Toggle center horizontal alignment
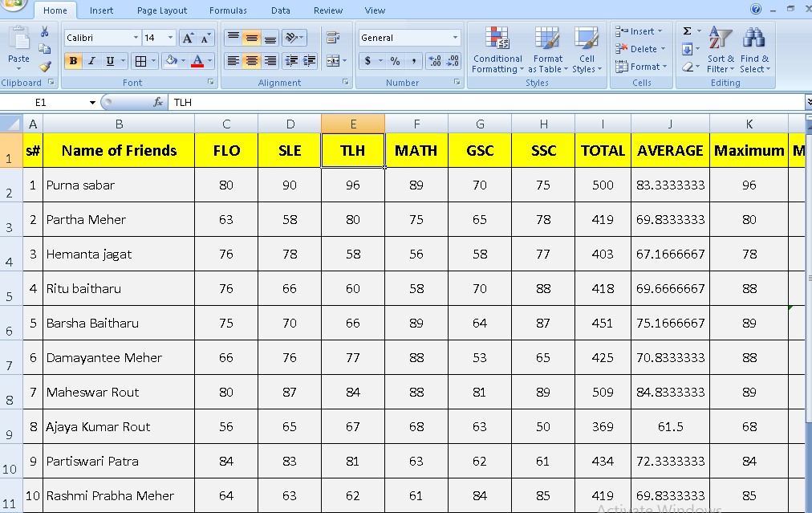812x513 pixels. [251, 61]
